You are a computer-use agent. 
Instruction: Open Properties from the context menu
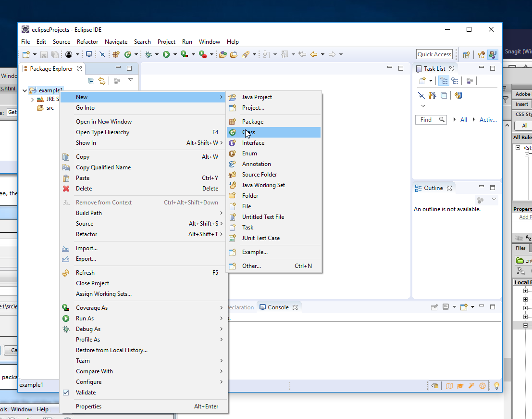(144, 406)
